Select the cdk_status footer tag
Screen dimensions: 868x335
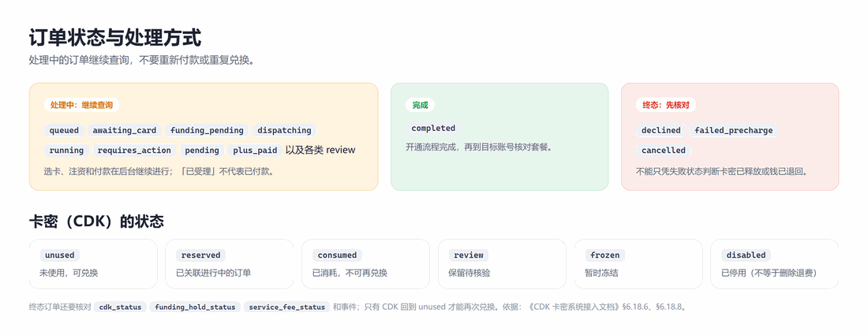120,307
